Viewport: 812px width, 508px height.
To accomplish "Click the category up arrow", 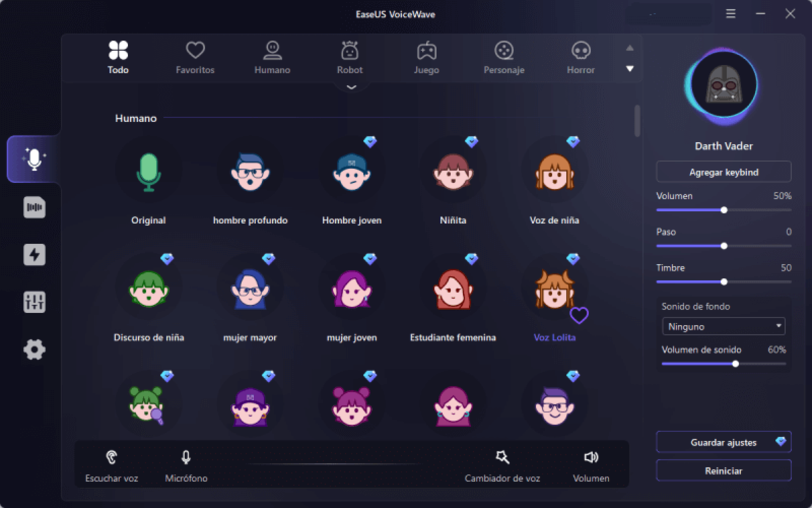I will point(630,48).
